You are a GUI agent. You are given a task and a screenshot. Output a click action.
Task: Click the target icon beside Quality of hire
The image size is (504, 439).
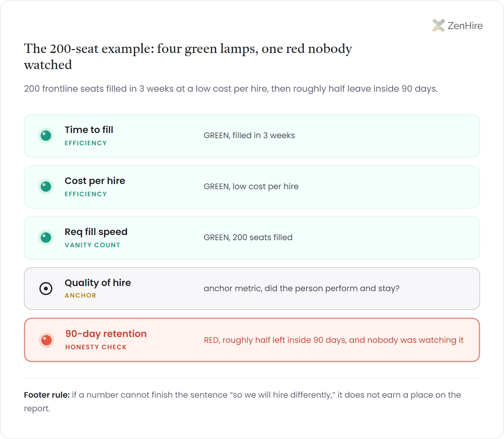pos(46,289)
